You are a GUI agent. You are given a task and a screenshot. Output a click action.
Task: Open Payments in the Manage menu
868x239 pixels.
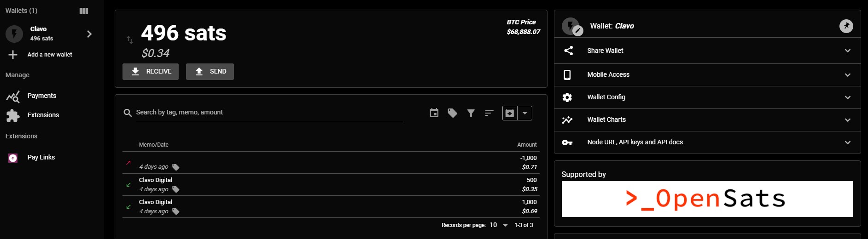41,96
